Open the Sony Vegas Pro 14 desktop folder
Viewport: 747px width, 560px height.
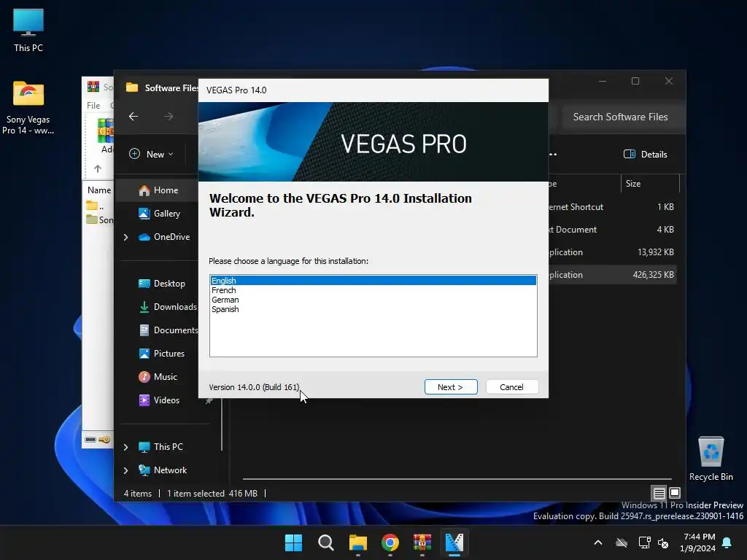click(28, 108)
